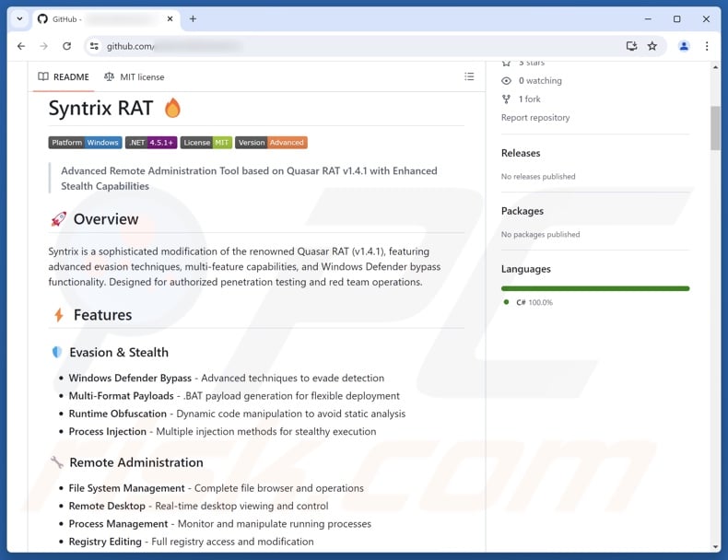Click the Platform Windows badge

(x=85, y=143)
